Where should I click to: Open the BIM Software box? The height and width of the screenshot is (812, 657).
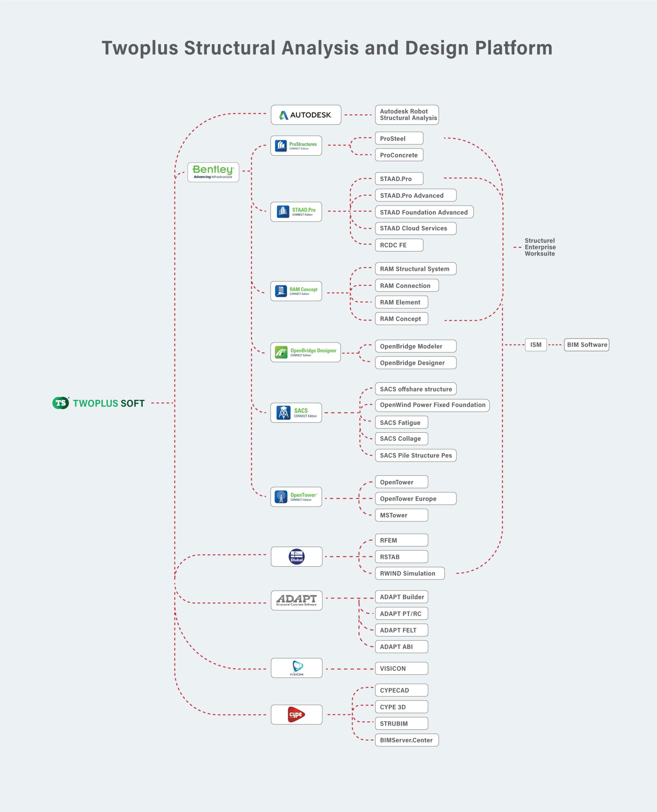click(586, 345)
